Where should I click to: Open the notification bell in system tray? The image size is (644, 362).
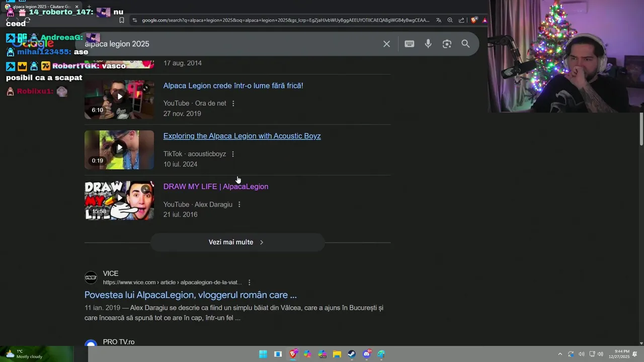(635, 354)
